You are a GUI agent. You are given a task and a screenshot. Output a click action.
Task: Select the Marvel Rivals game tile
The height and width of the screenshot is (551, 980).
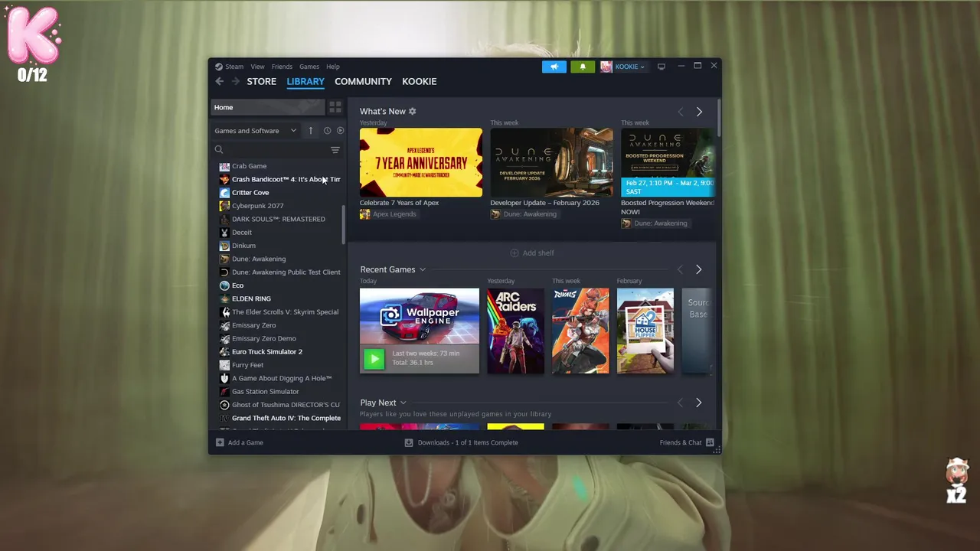point(580,331)
